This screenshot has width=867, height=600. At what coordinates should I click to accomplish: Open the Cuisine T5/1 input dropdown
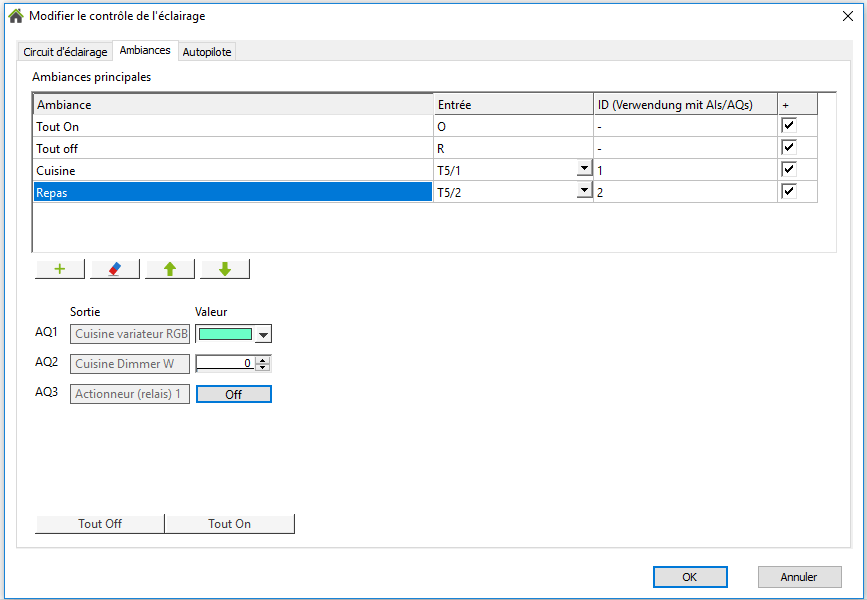(584, 170)
